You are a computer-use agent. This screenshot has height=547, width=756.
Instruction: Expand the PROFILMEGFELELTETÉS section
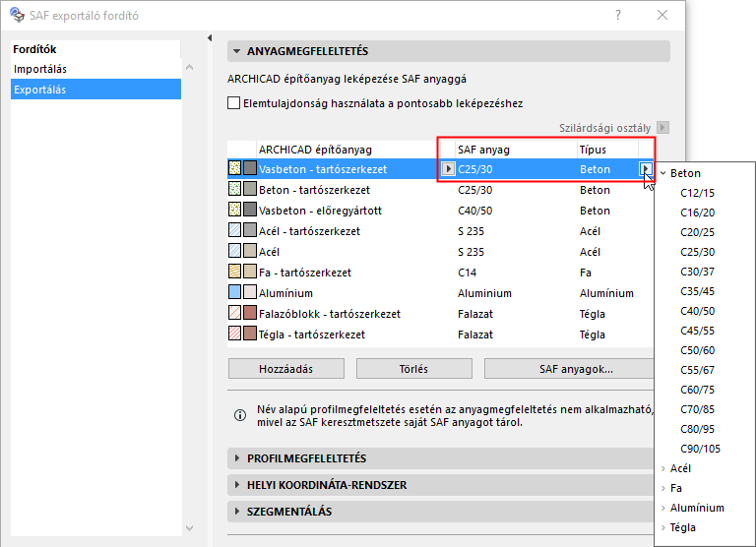[x=236, y=458]
